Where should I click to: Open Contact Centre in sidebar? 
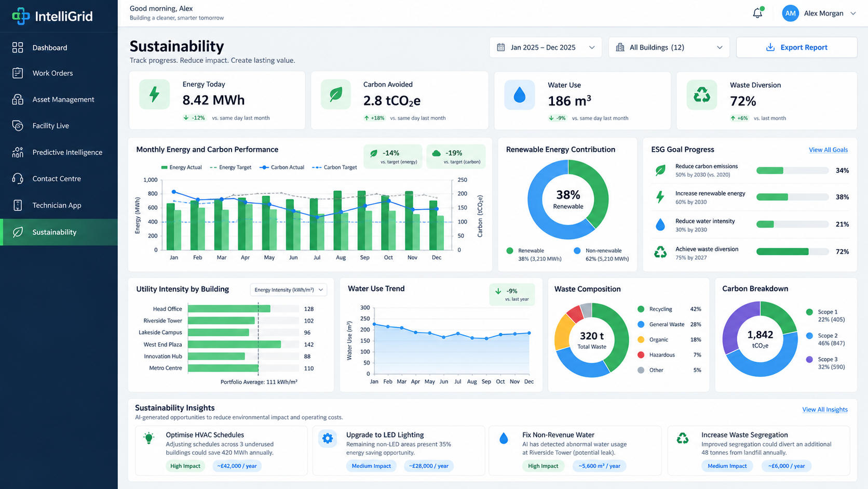click(x=59, y=179)
